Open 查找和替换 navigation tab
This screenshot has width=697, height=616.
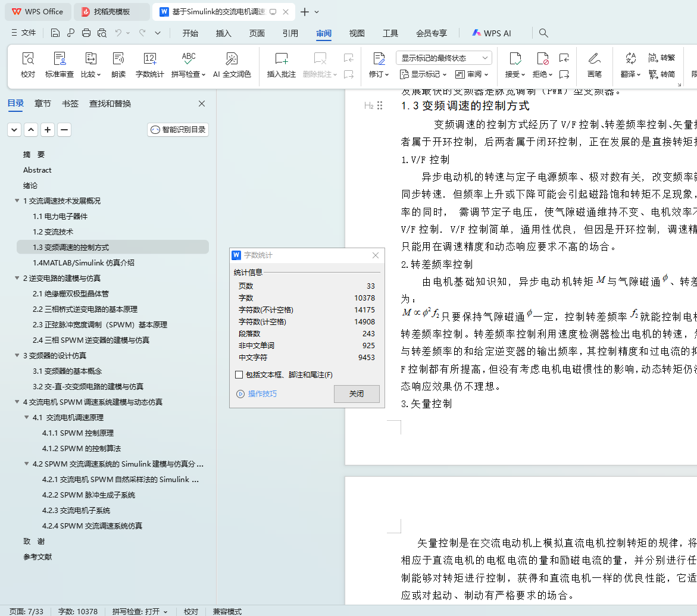[x=110, y=104]
